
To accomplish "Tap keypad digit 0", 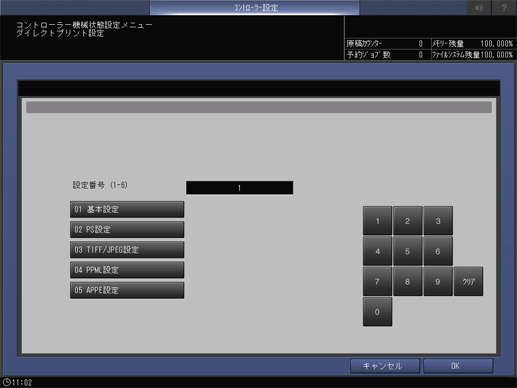I will click(x=377, y=312).
